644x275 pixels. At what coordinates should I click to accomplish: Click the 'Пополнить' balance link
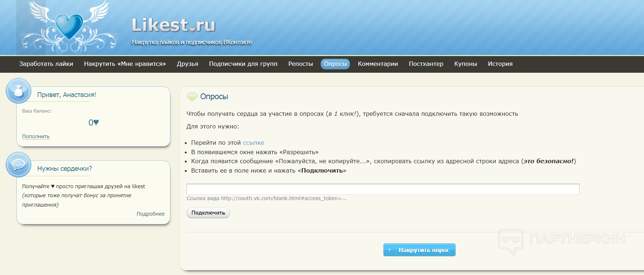pyautogui.click(x=36, y=136)
